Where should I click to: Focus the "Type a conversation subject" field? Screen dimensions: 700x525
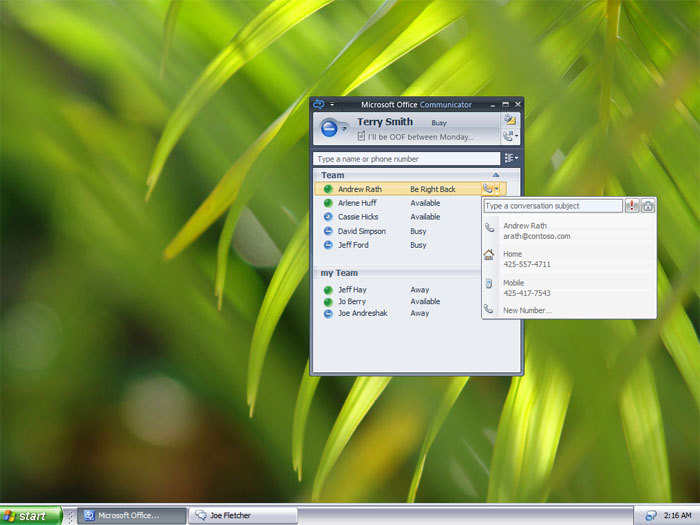click(x=553, y=206)
